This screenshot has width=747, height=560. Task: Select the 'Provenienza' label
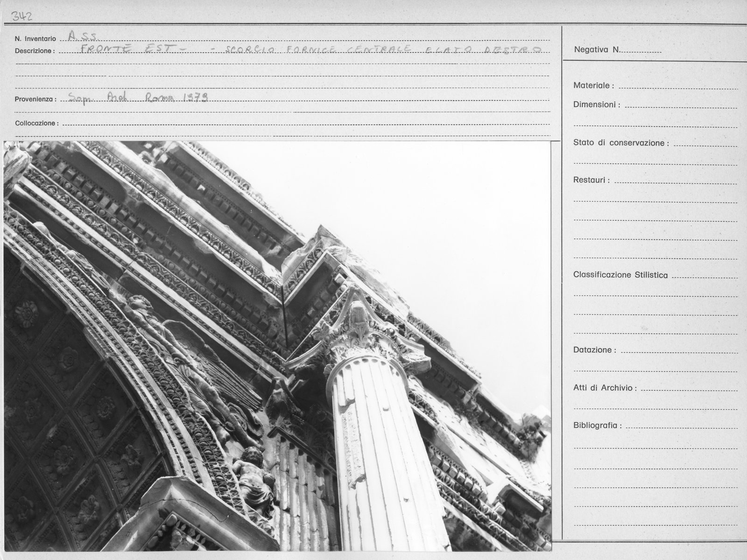[x=35, y=99]
